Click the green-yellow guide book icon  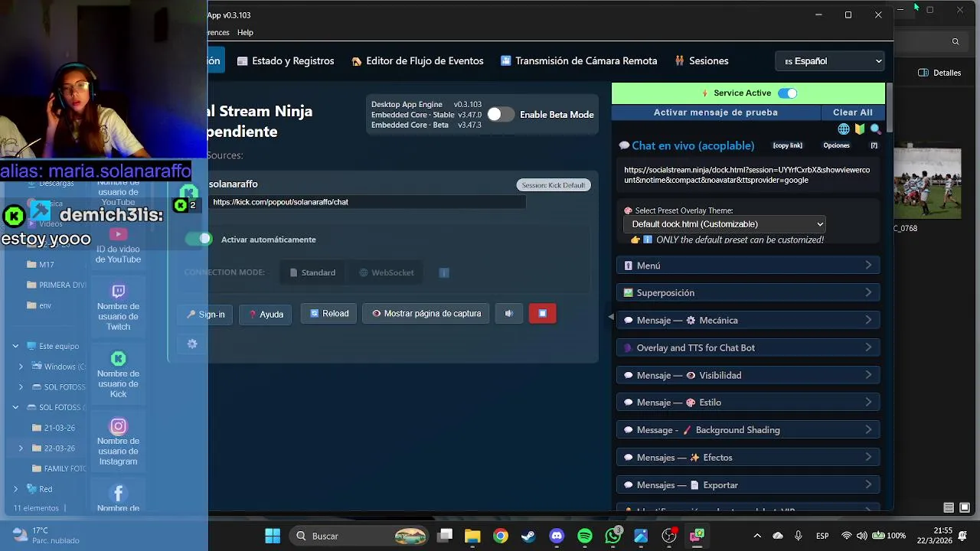(860, 129)
